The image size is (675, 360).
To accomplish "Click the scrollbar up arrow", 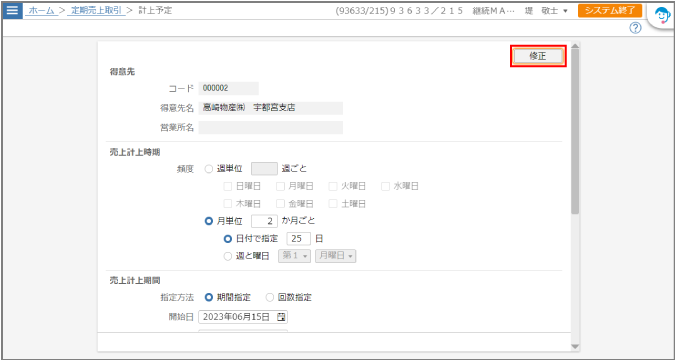I will [575, 45].
